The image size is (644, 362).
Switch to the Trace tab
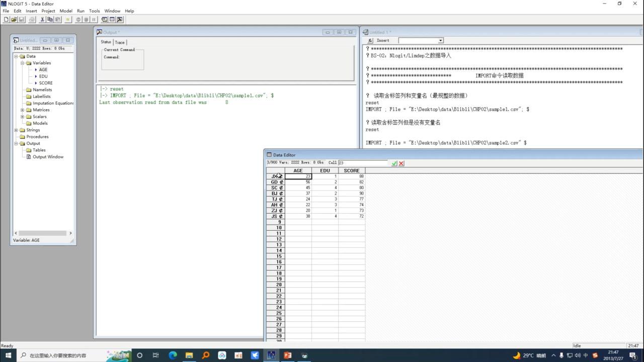tap(120, 42)
